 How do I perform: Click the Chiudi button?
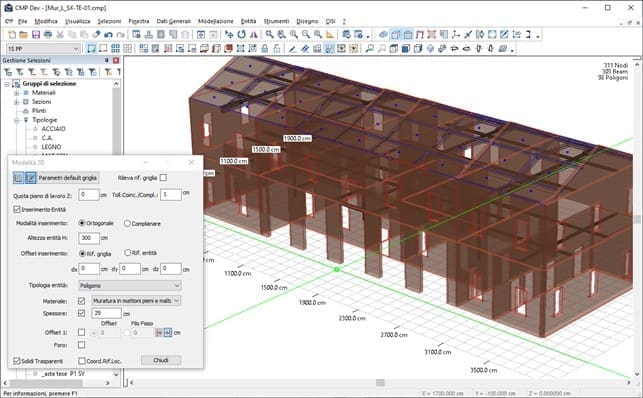(161, 360)
